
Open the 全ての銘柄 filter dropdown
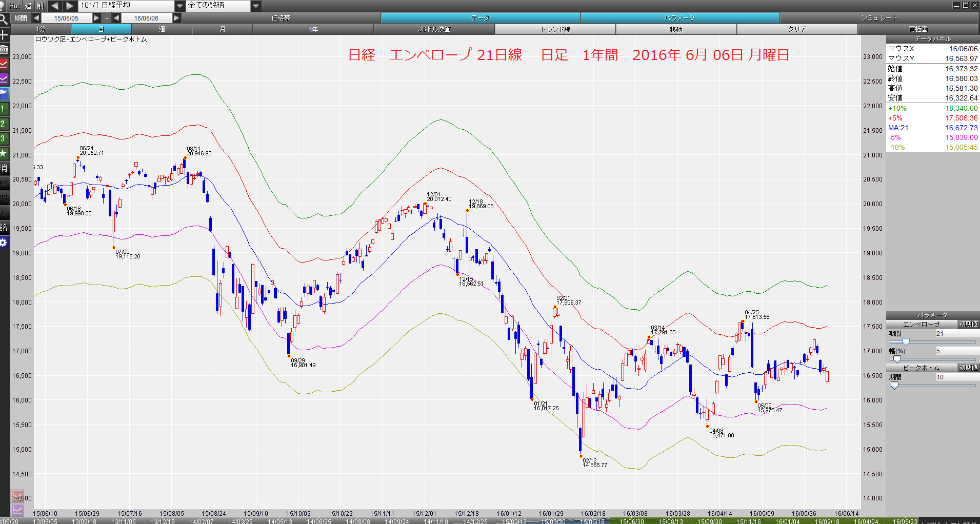[256, 6]
